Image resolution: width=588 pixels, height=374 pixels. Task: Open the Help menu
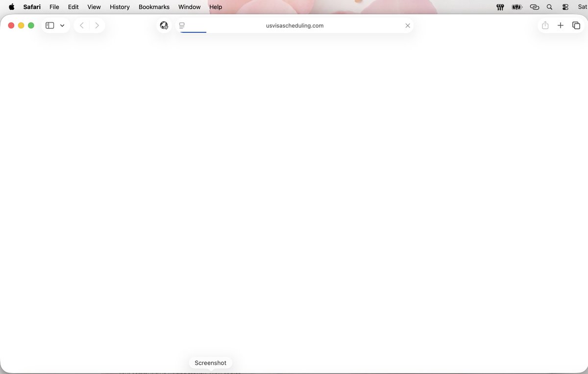click(216, 7)
